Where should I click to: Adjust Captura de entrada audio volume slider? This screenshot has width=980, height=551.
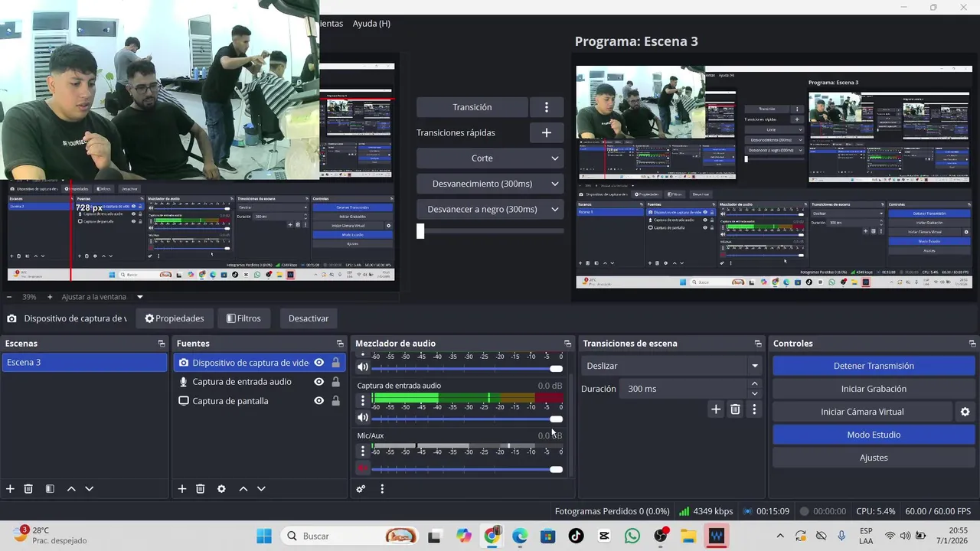556,419
